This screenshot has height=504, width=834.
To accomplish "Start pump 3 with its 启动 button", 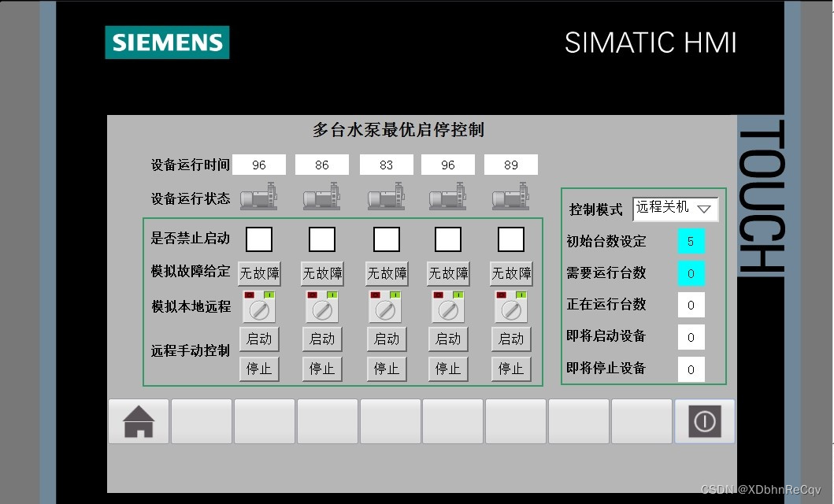I will point(387,339).
